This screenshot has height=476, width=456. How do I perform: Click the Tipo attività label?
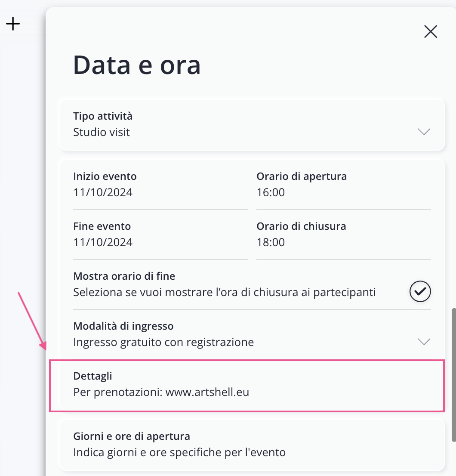click(x=103, y=116)
